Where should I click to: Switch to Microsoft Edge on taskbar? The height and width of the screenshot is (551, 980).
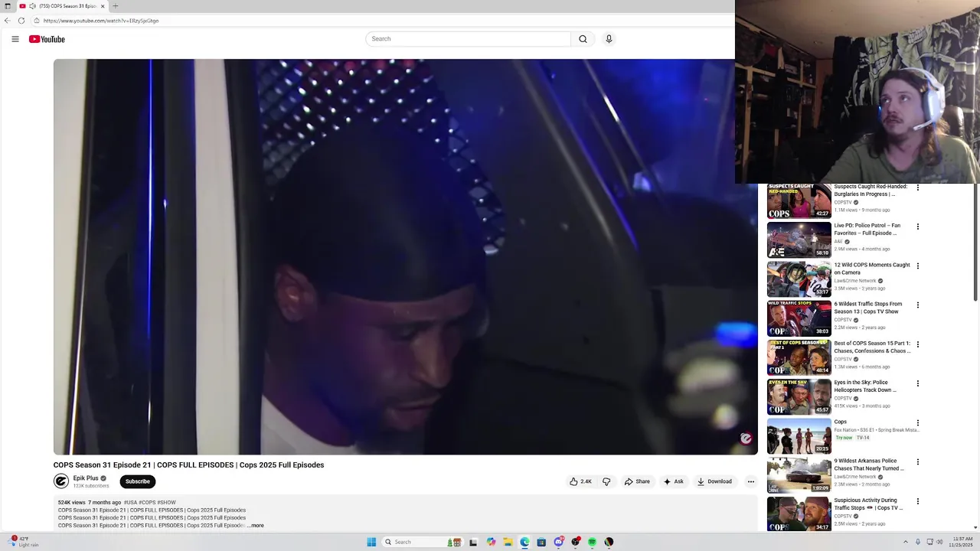tap(524, 542)
